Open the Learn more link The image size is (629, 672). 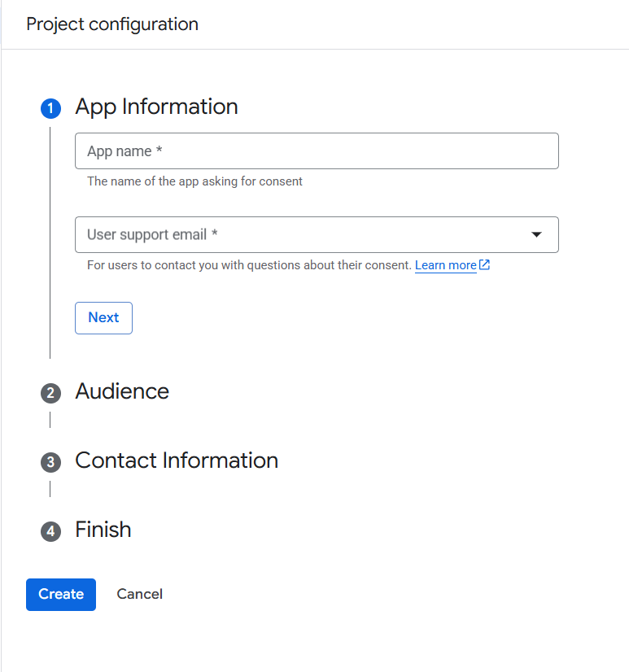click(x=445, y=264)
